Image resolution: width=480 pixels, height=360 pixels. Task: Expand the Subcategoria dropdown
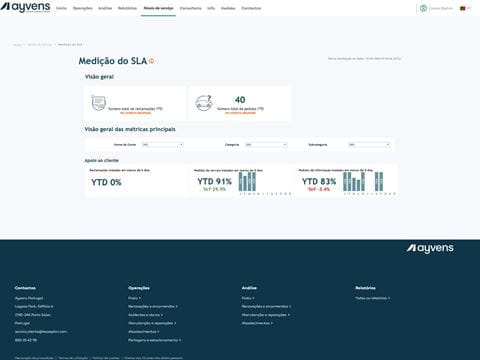click(x=369, y=145)
